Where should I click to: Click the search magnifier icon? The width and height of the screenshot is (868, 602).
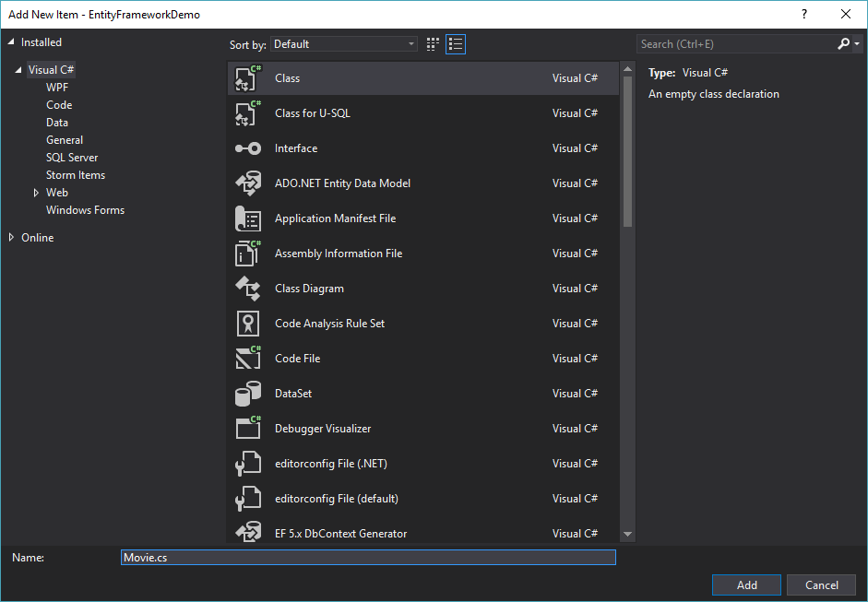[x=843, y=43]
